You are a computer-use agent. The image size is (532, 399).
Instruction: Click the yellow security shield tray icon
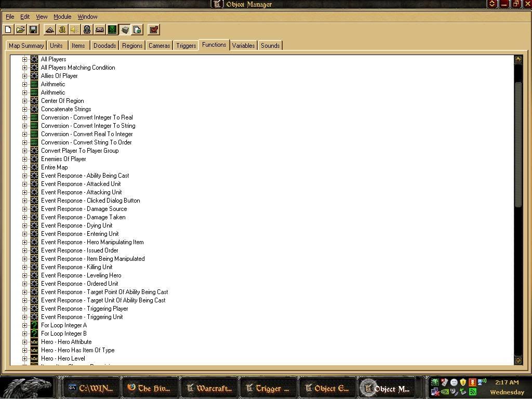463,382
